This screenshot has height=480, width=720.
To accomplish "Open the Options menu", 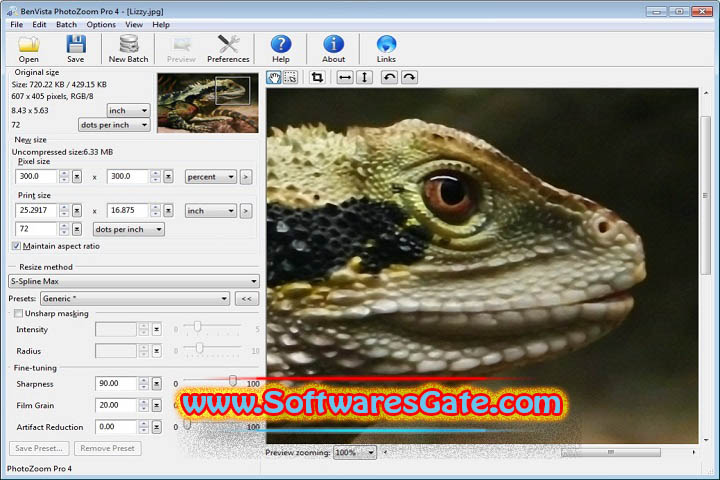I will 101,24.
